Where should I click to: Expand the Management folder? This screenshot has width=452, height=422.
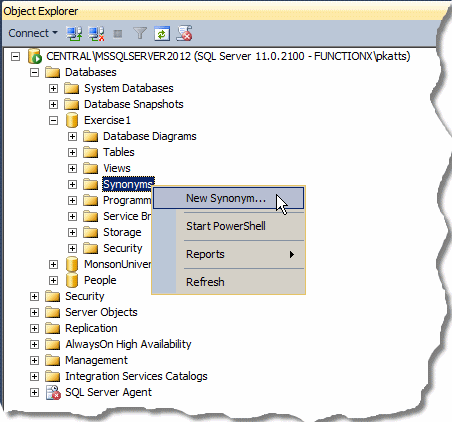coord(34,360)
